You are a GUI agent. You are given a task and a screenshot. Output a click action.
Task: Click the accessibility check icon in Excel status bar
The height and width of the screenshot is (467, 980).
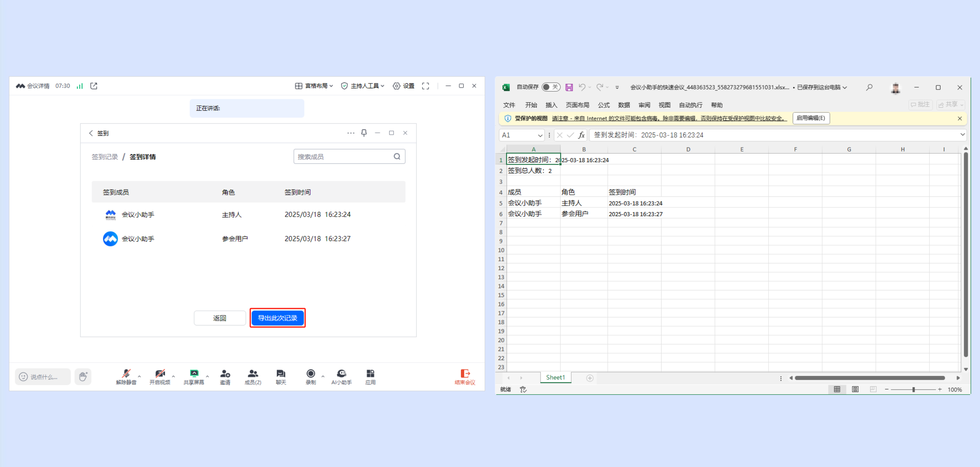point(523,389)
